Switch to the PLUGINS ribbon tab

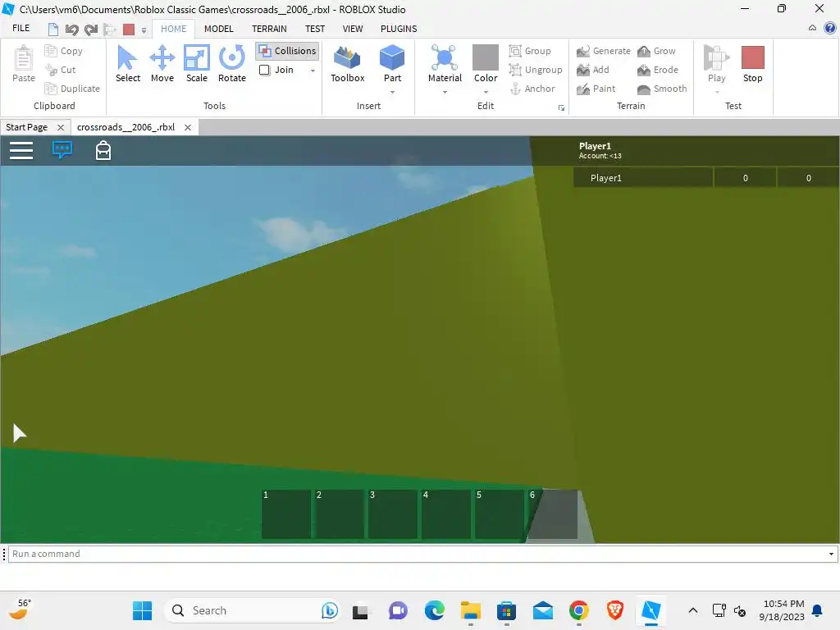[x=399, y=29]
